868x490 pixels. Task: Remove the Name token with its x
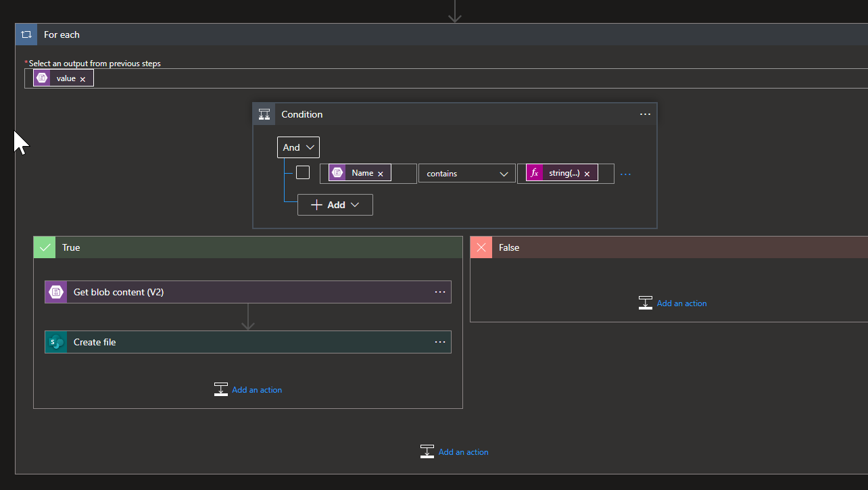click(380, 174)
